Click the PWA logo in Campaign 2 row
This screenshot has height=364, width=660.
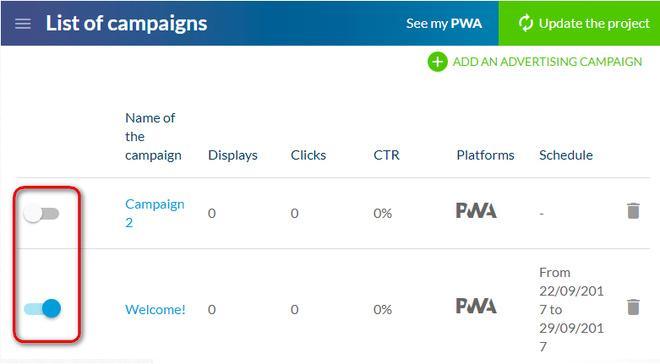pyautogui.click(x=476, y=210)
